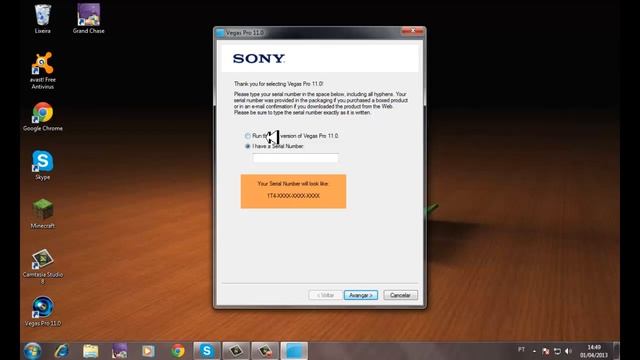Launch avast! Free Antivirus from desktop
This screenshot has height=360, width=640.
click(42, 70)
